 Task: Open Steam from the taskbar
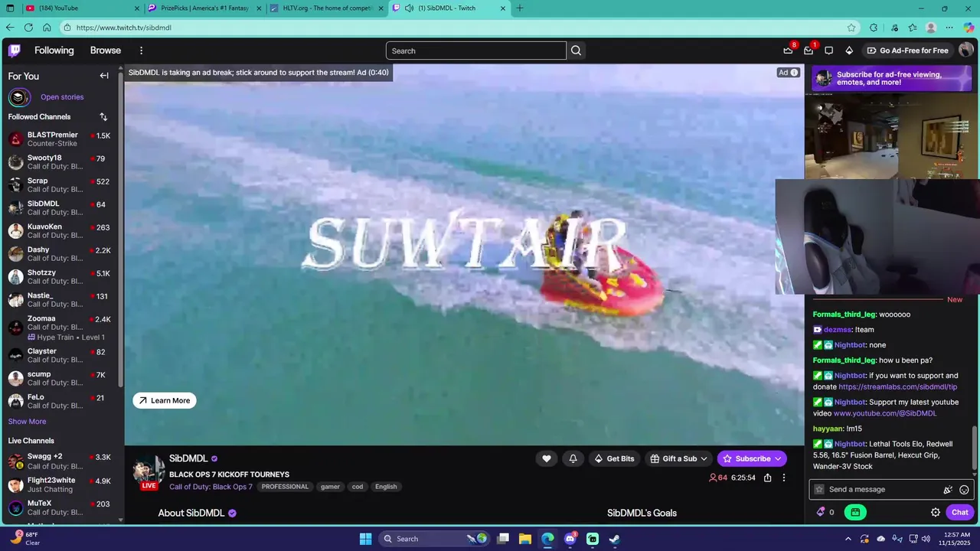(x=614, y=539)
